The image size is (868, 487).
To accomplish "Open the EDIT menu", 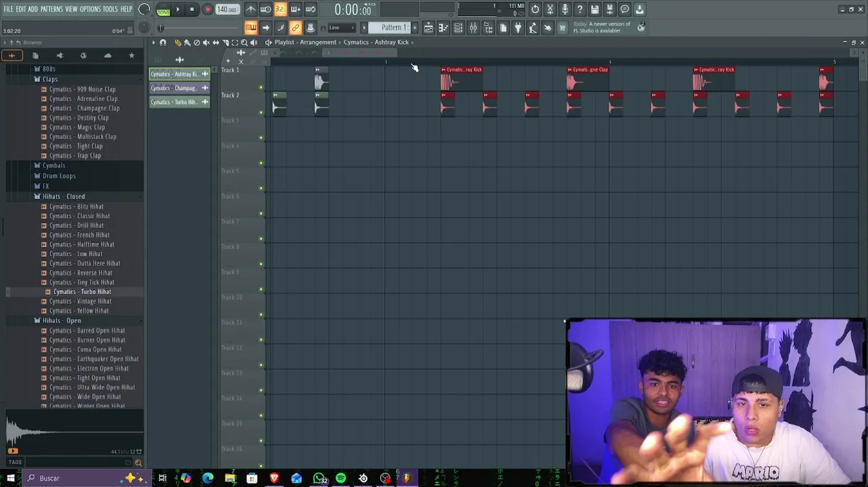I will pos(21,9).
